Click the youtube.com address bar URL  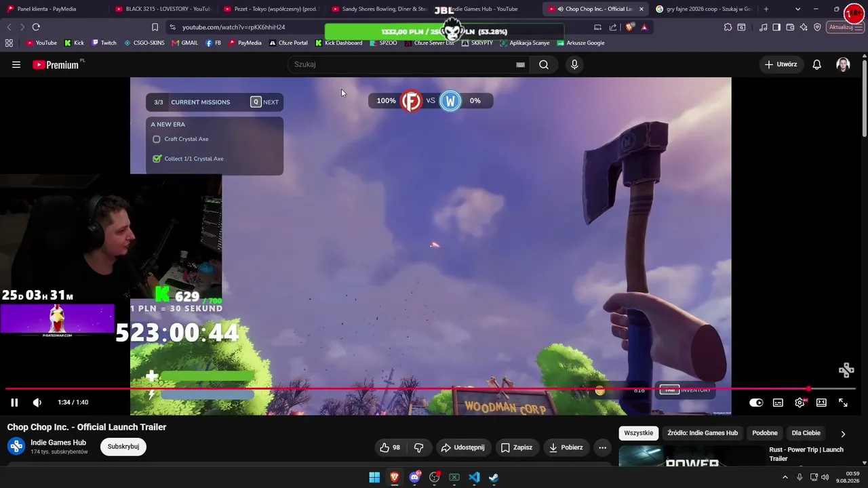click(234, 27)
